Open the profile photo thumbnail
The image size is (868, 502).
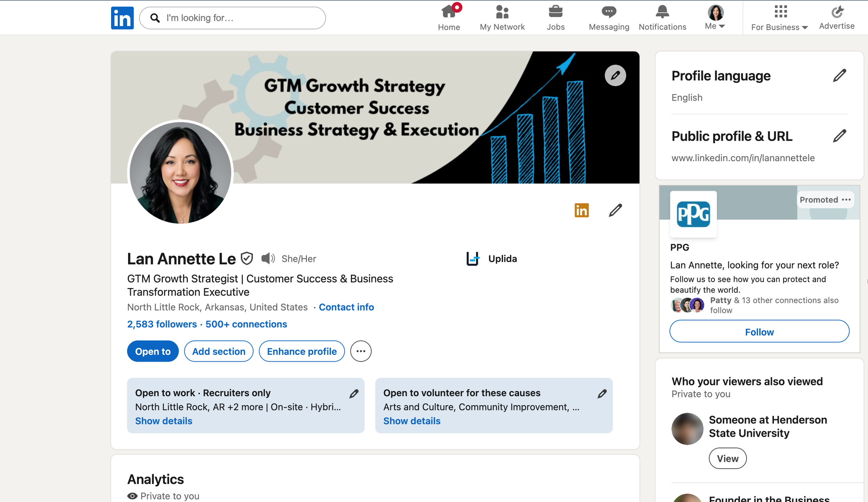pyautogui.click(x=180, y=173)
